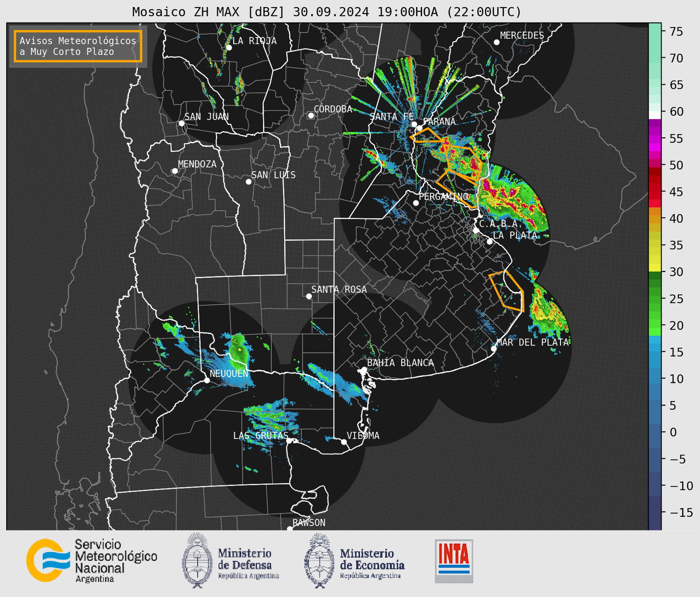Screen dimensions: 700x597
Task: Click the RAWSON city label
Action: 309,523
